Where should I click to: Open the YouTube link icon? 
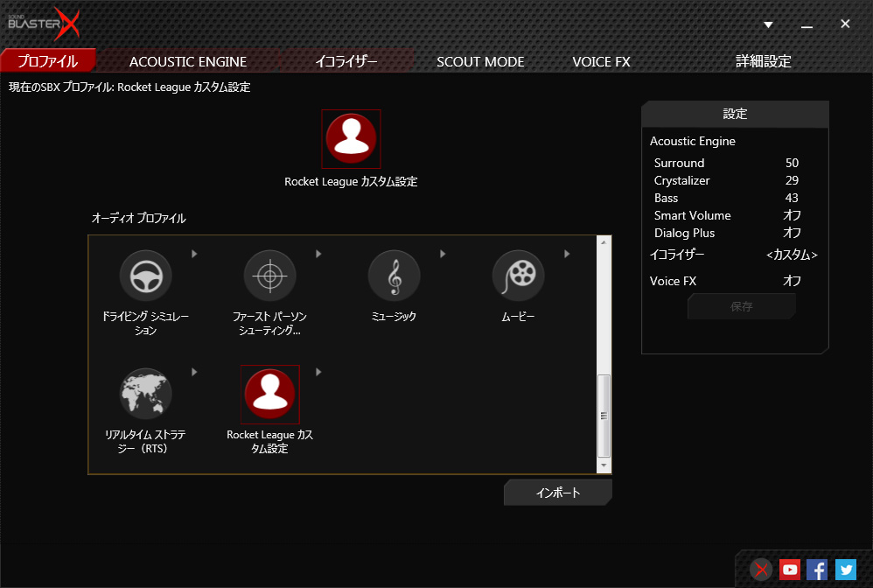tap(790, 570)
